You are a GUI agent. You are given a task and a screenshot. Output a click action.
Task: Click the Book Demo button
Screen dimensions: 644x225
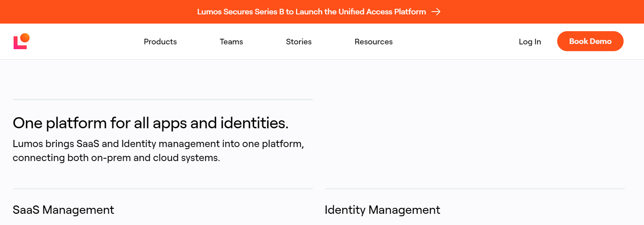coord(590,41)
